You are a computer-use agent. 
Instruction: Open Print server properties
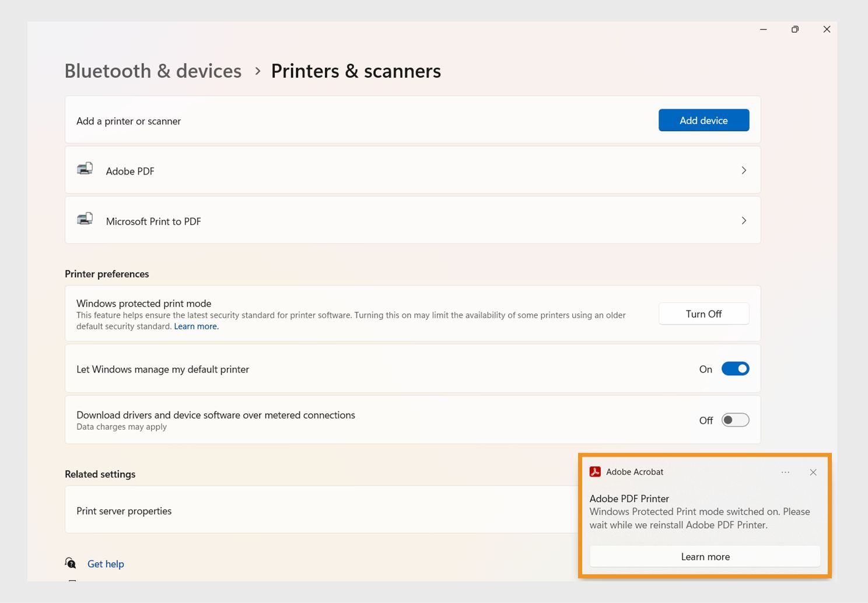pos(124,510)
